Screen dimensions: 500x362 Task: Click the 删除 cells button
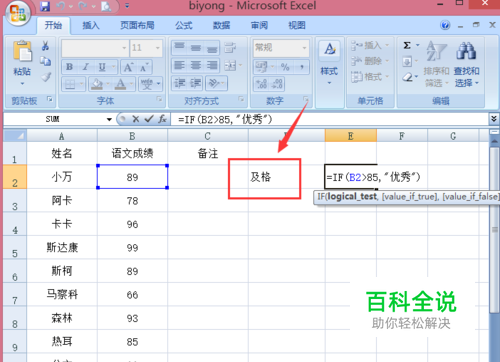(x=370, y=61)
